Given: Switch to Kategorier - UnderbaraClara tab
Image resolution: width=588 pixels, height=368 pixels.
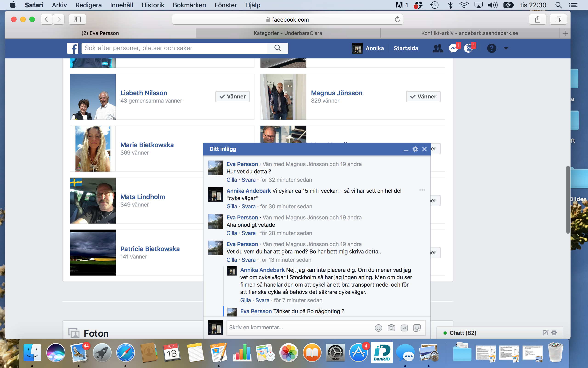Looking at the screenshot, I should point(288,33).
